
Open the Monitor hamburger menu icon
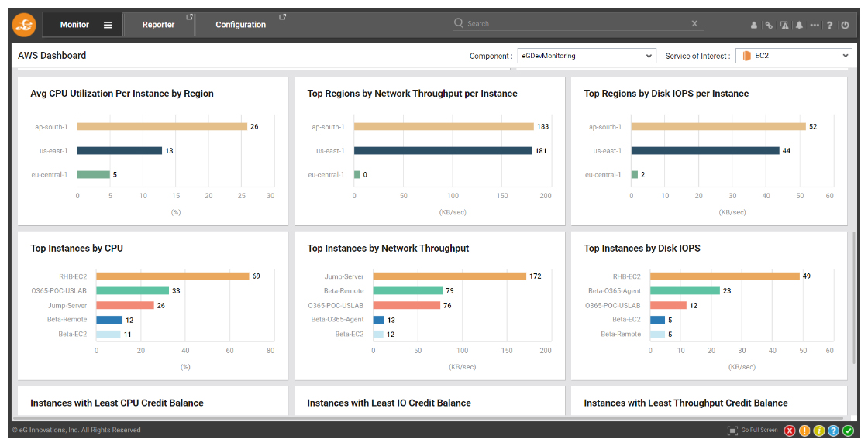coord(108,25)
